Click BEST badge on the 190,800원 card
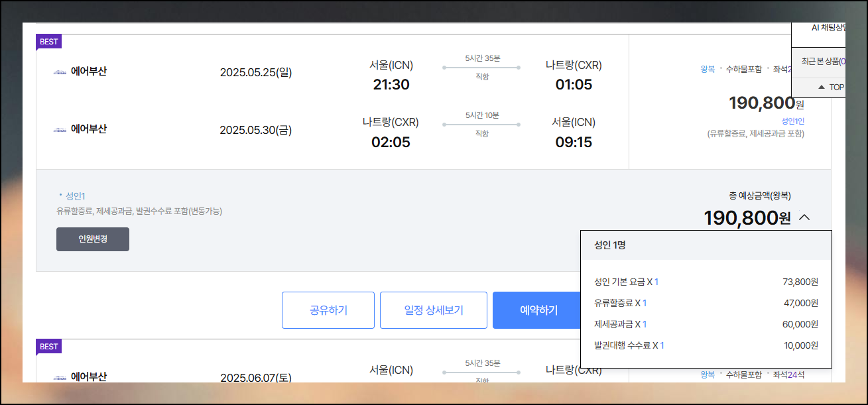 pyautogui.click(x=49, y=42)
